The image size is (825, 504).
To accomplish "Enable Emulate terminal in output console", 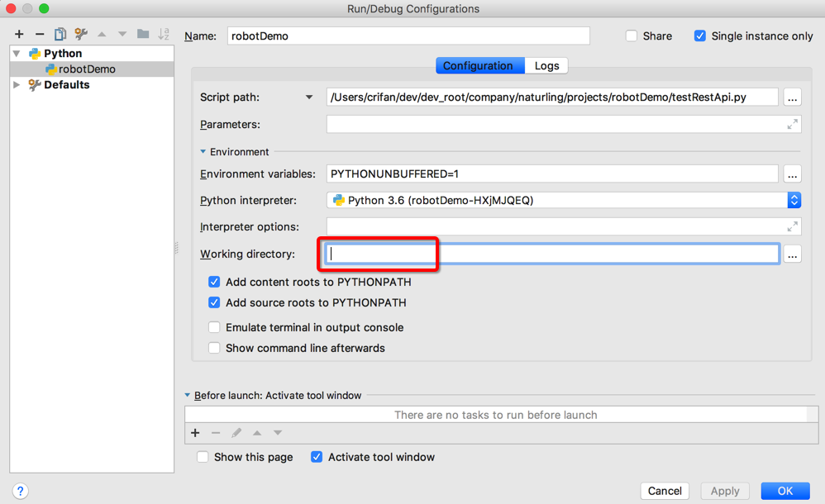I will tap(214, 327).
